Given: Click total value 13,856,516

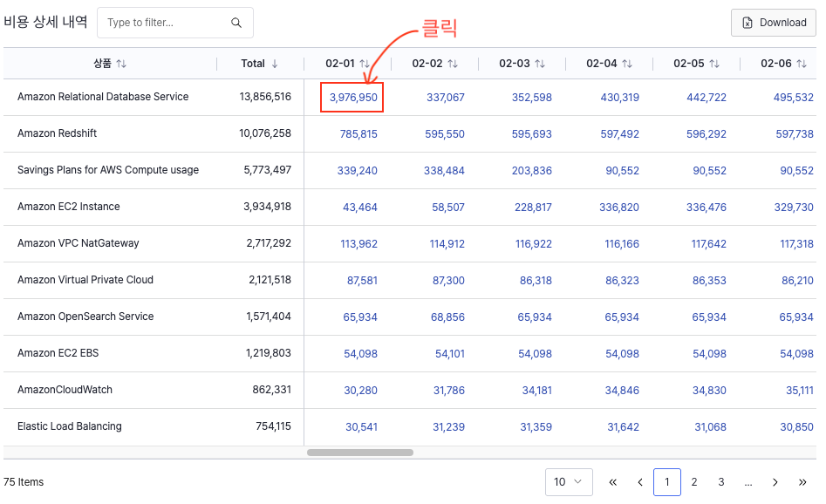Looking at the screenshot, I should (265, 97).
